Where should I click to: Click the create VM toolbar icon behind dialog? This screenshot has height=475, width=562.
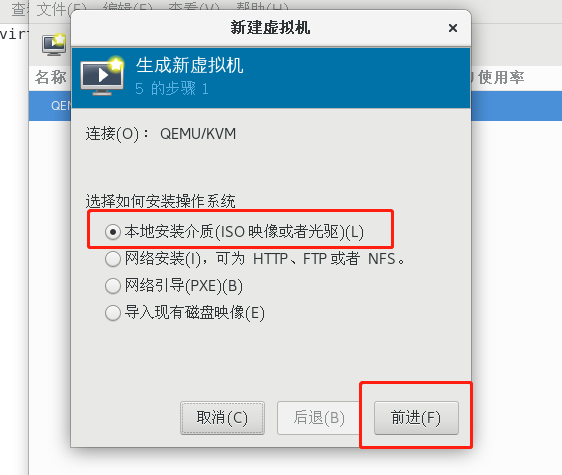(x=54, y=44)
